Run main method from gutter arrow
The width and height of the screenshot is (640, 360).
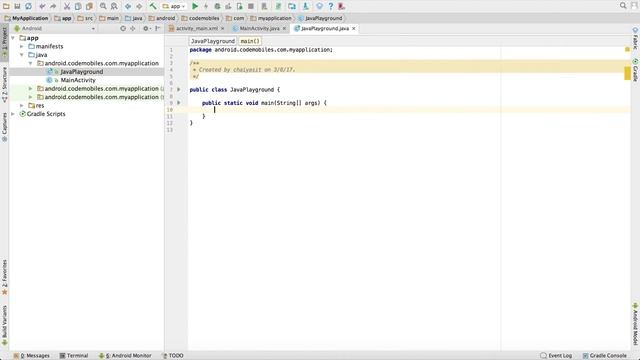(179, 103)
